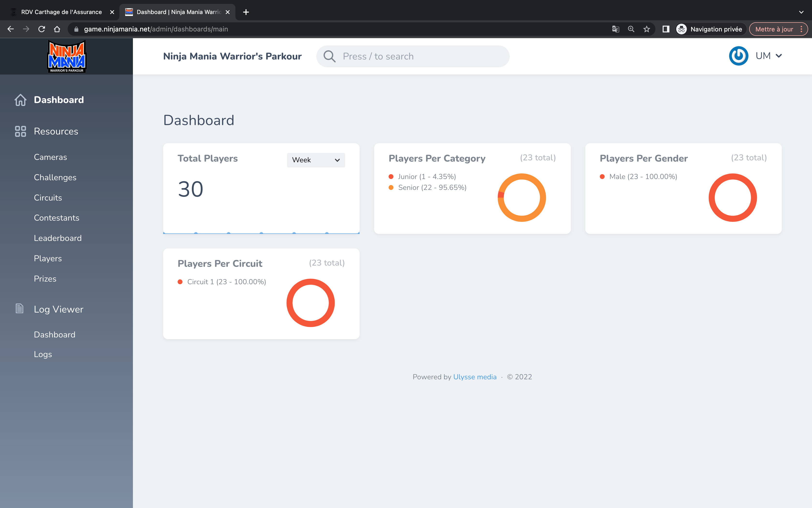
Task: Click the browser home icon
Action: click(x=57, y=29)
